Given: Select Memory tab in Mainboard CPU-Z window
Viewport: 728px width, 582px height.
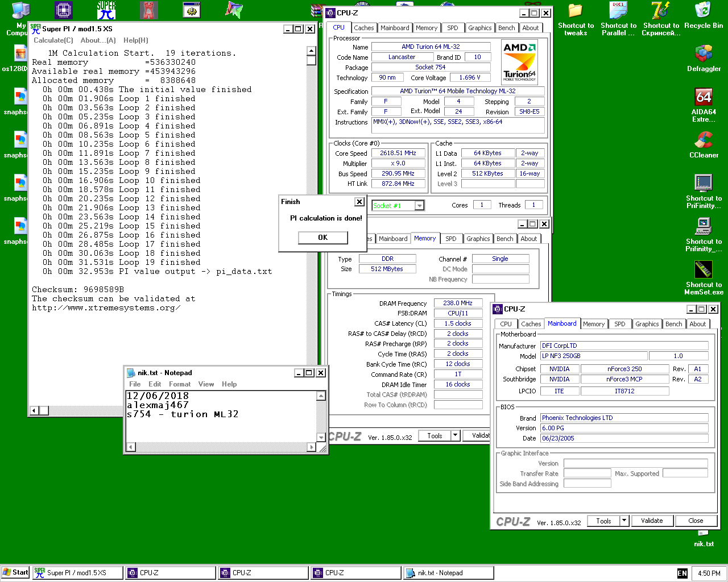Looking at the screenshot, I should point(594,324).
